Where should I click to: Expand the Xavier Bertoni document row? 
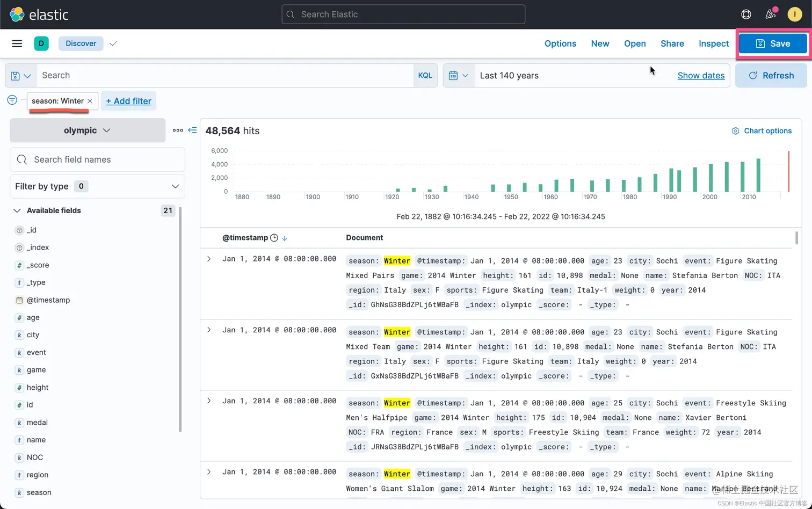coord(209,401)
